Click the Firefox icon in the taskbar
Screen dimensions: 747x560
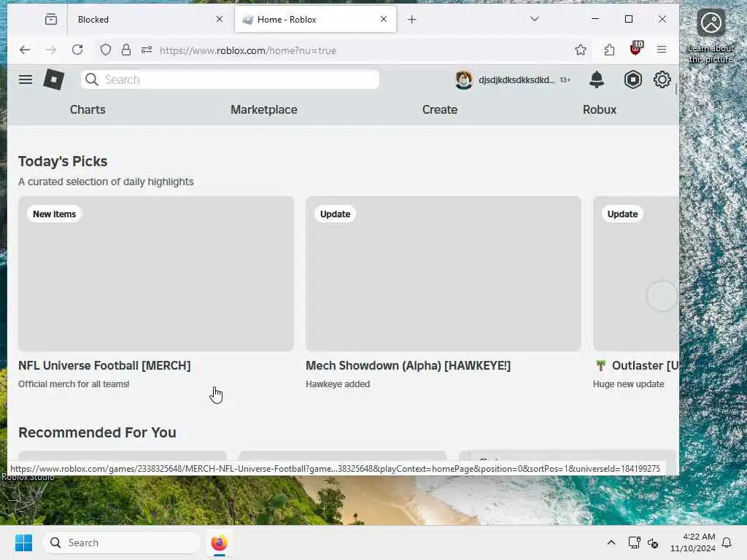pyautogui.click(x=219, y=542)
